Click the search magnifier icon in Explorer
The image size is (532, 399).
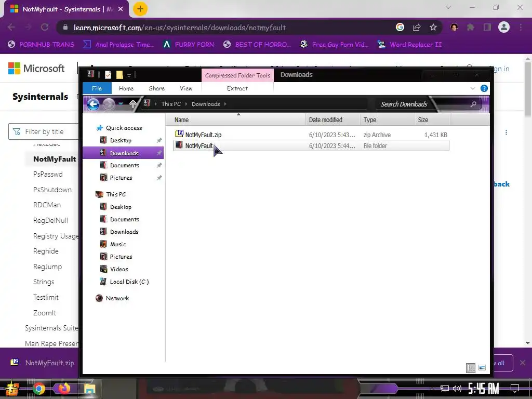[x=474, y=104]
